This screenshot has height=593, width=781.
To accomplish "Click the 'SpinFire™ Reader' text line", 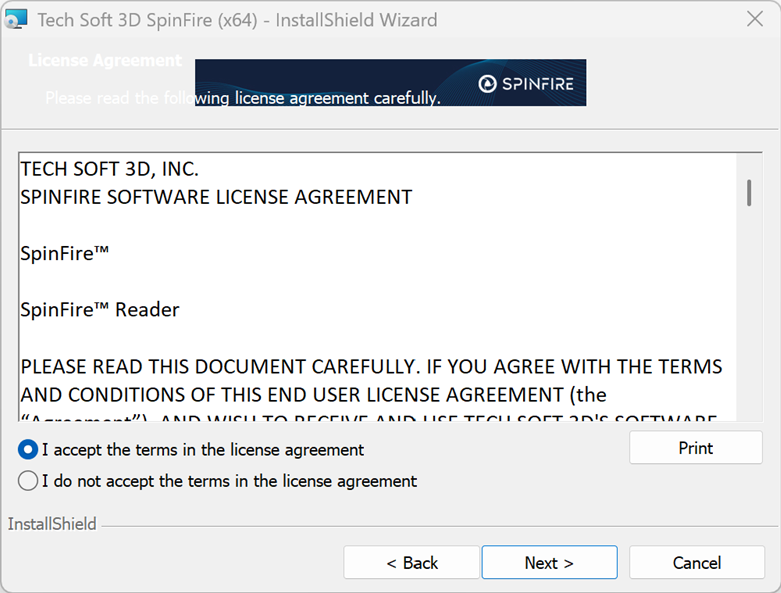I will [100, 310].
